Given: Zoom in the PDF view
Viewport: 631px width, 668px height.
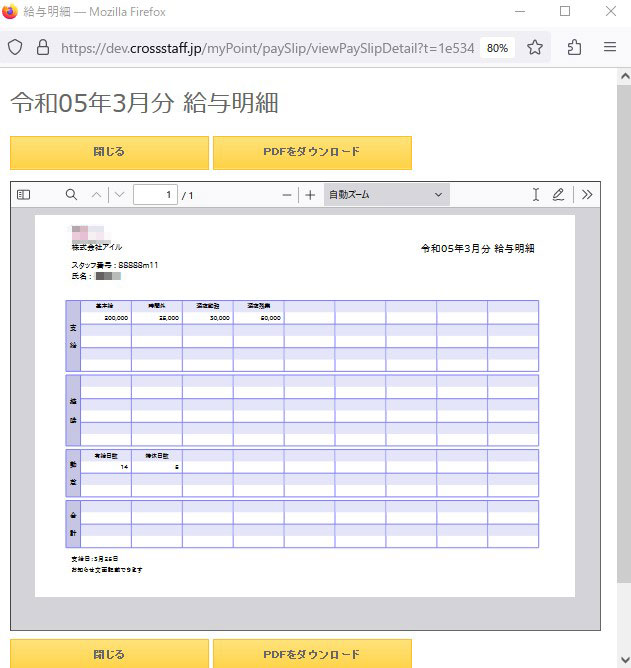Looking at the screenshot, I should point(310,195).
